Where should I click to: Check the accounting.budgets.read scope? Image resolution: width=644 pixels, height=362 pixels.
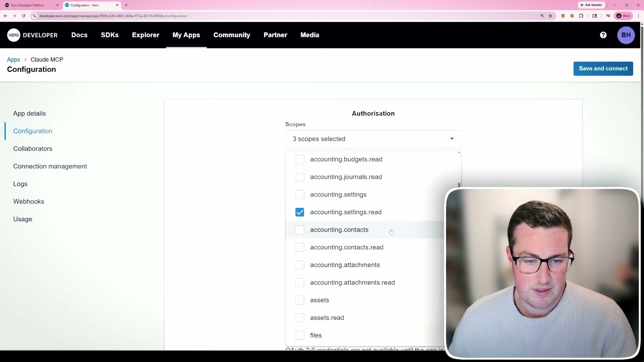(300, 160)
